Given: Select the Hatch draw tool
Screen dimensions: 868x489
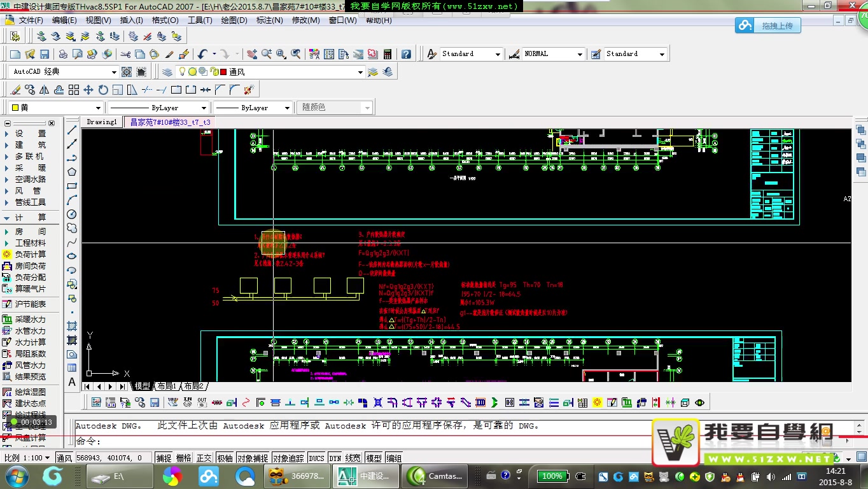Looking at the screenshot, I should (72, 326).
